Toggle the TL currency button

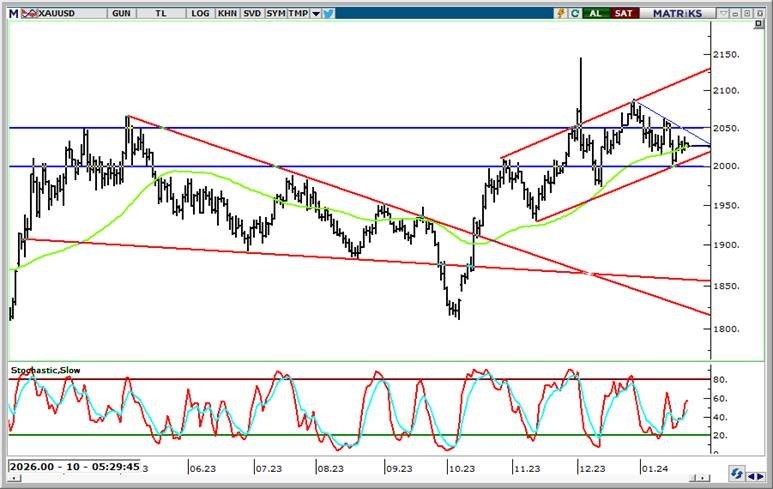(162, 13)
